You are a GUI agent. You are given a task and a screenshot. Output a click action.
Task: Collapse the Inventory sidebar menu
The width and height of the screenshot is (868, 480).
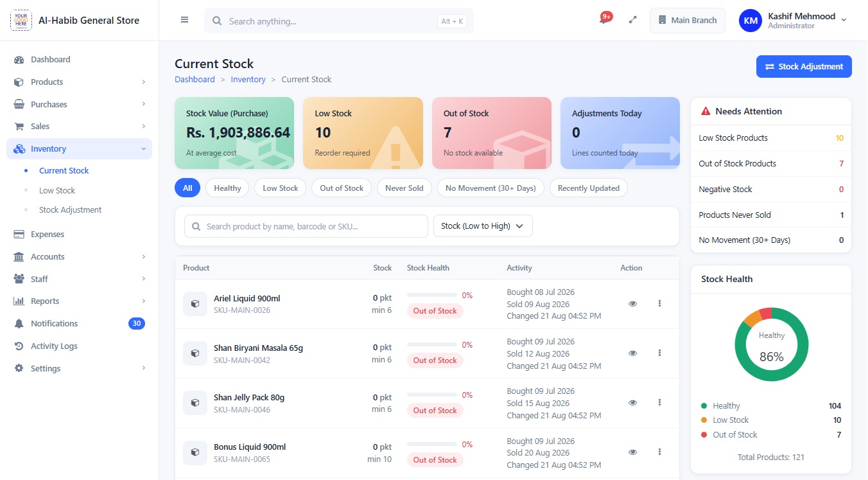pos(80,149)
